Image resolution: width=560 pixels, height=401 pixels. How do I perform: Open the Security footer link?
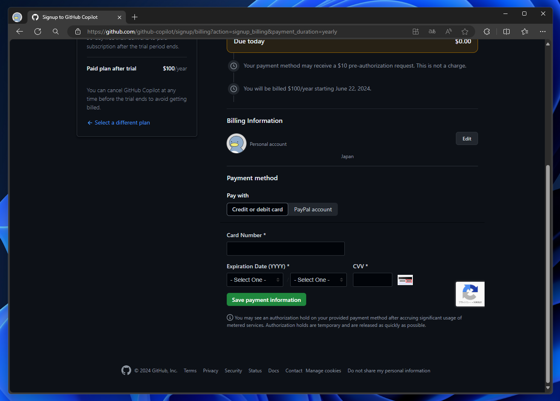coord(233,371)
